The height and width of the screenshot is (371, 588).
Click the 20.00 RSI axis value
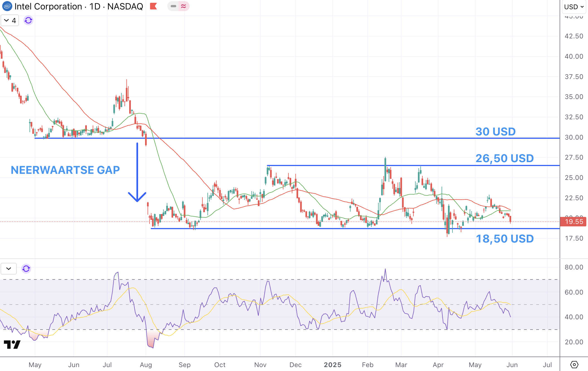(x=574, y=342)
